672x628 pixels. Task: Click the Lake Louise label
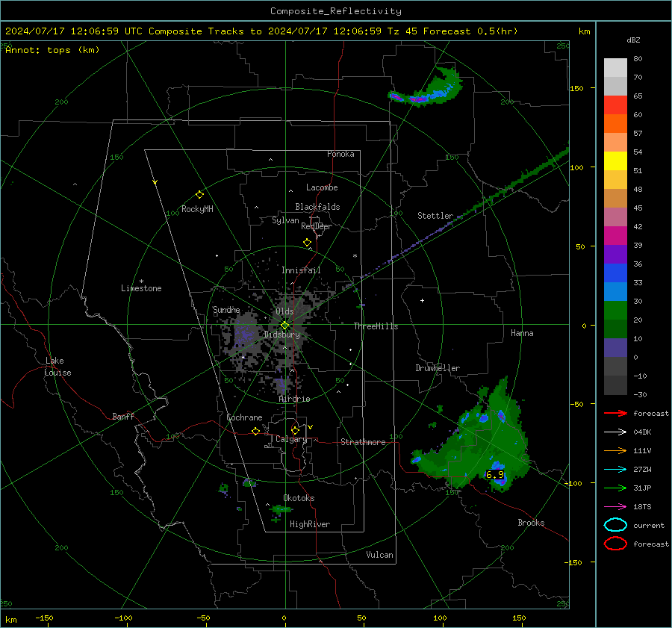point(57,367)
